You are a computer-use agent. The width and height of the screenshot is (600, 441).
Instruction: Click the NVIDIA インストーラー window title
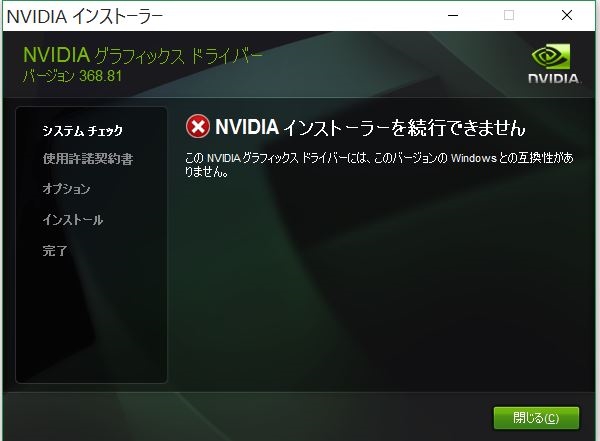coord(85,16)
